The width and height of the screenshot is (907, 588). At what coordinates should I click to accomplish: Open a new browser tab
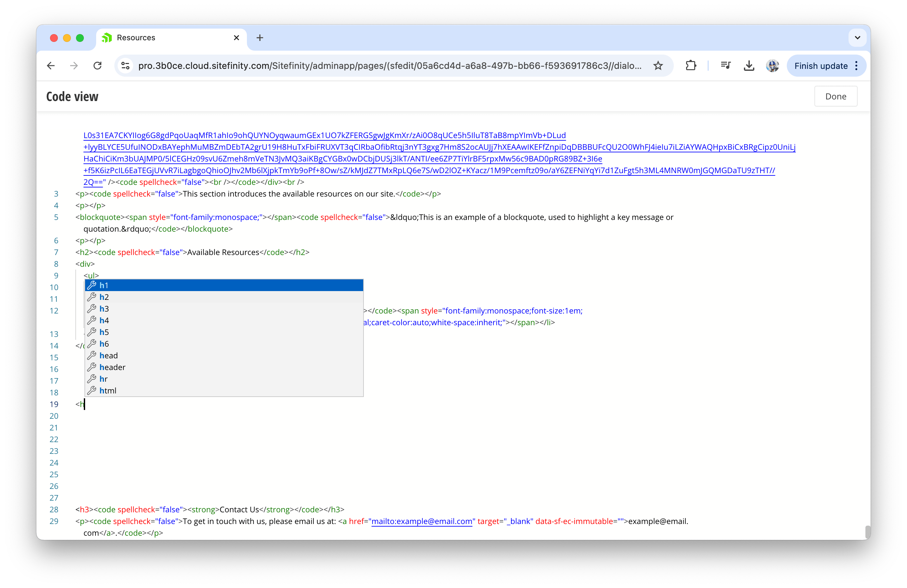[x=260, y=38]
